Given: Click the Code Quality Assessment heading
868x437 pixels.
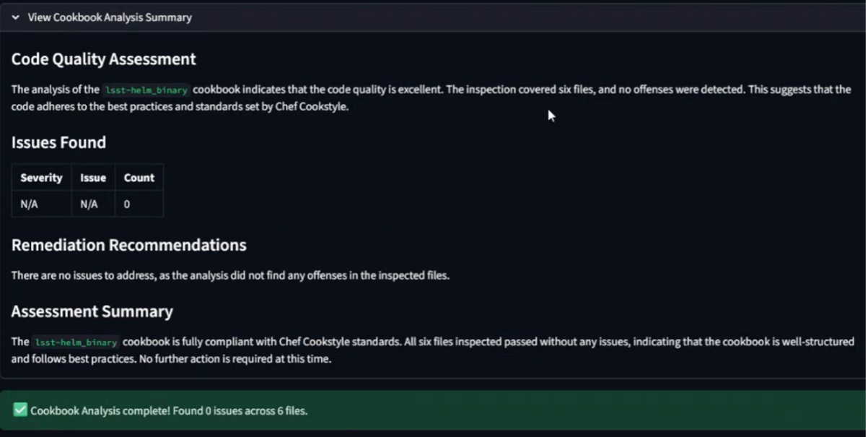Looking at the screenshot, I should coord(103,59).
